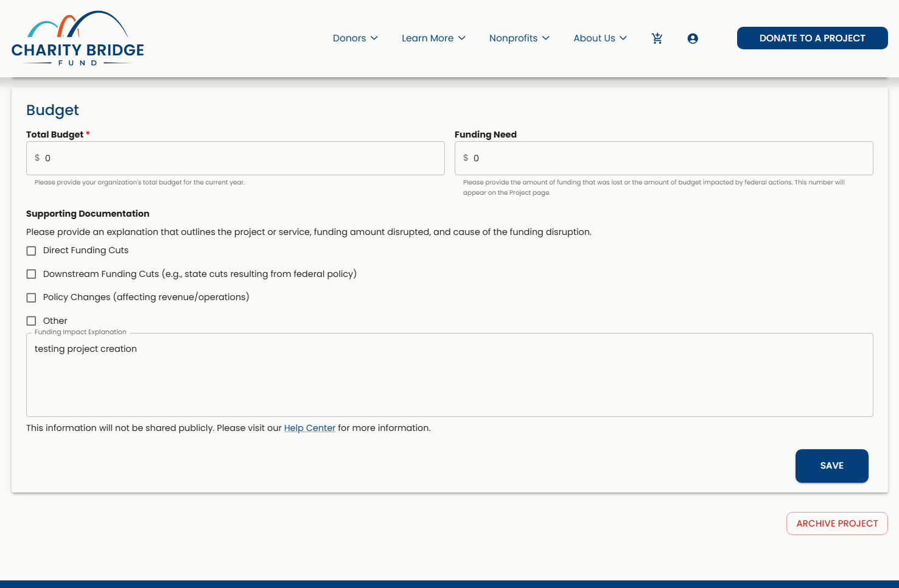Check the Direct Funding Cuts checkbox
This screenshot has width=899, height=588.
[x=32, y=251]
